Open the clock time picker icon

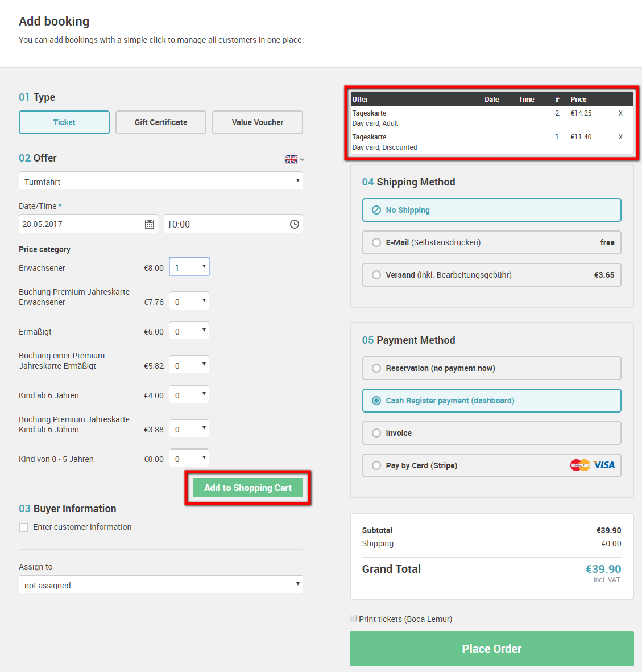point(294,224)
